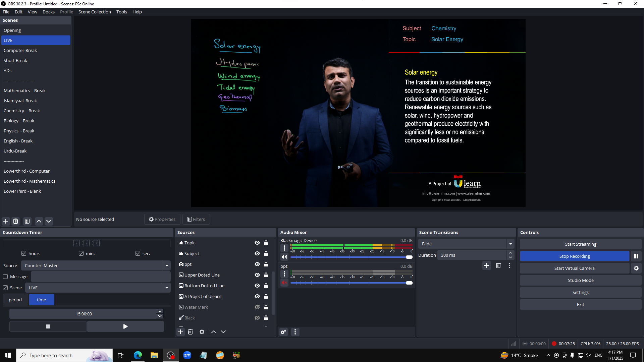Open advanced audio properties gears icon
The width and height of the screenshot is (644, 362).
click(284, 332)
